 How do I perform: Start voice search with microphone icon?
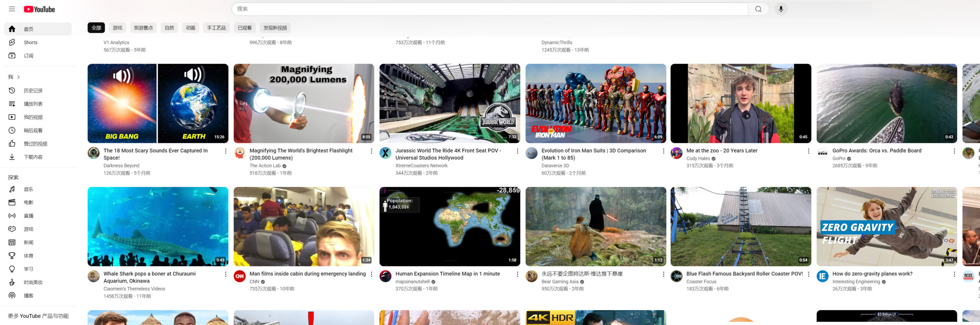[781, 9]
